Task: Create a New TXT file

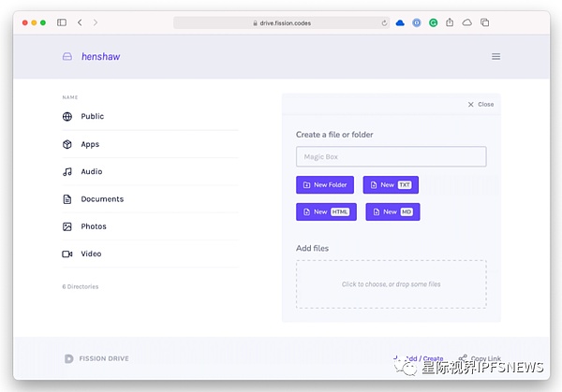Action: pyautogui.click(x=391, y=185)
